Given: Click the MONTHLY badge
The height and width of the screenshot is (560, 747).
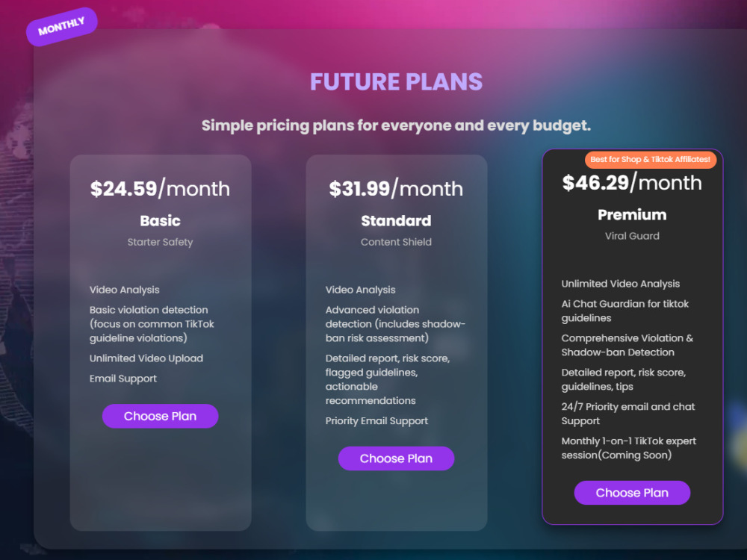Looking at the screenshot, I should pyautogui.click(x=62, y=27).
